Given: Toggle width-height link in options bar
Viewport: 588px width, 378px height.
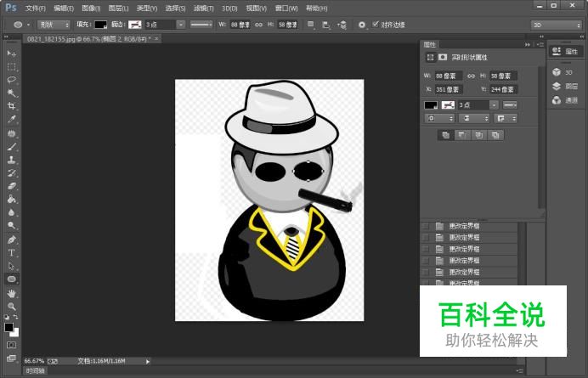Looking at the screenshot, I should (x=259, y=25).
